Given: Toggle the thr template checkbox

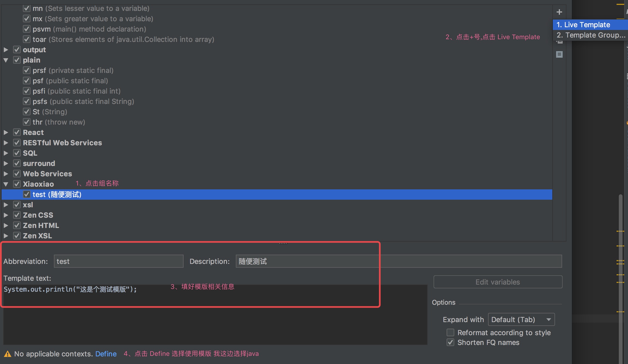Looking at the screenshot, I should point(26,122).
